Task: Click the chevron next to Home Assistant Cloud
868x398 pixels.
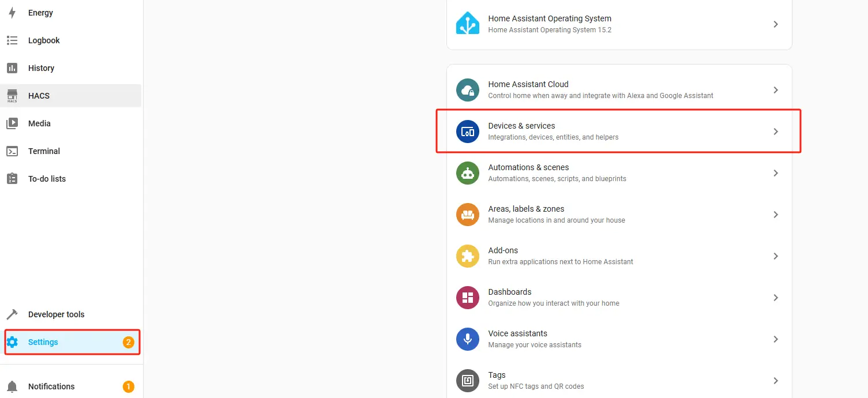Action: coord(776,90)
